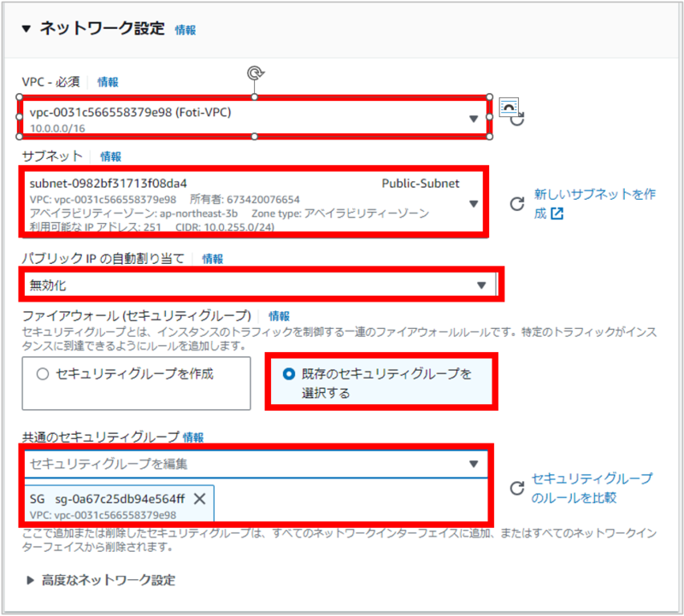The height and width of the screenshot is (616, 684).
Task: Click the layout options icon beside VPC box
Action: (x=508, y=107)
